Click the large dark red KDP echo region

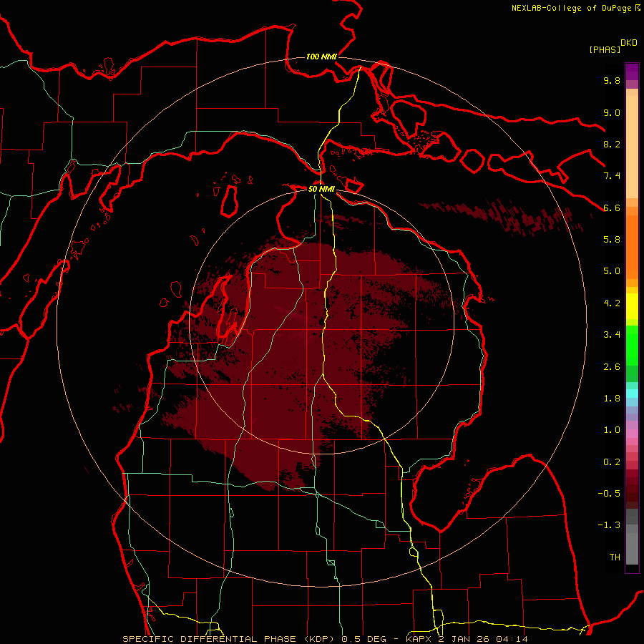283,361
